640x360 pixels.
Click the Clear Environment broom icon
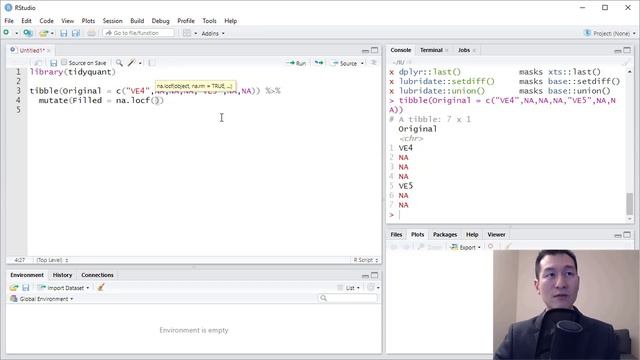click(100, 287)
